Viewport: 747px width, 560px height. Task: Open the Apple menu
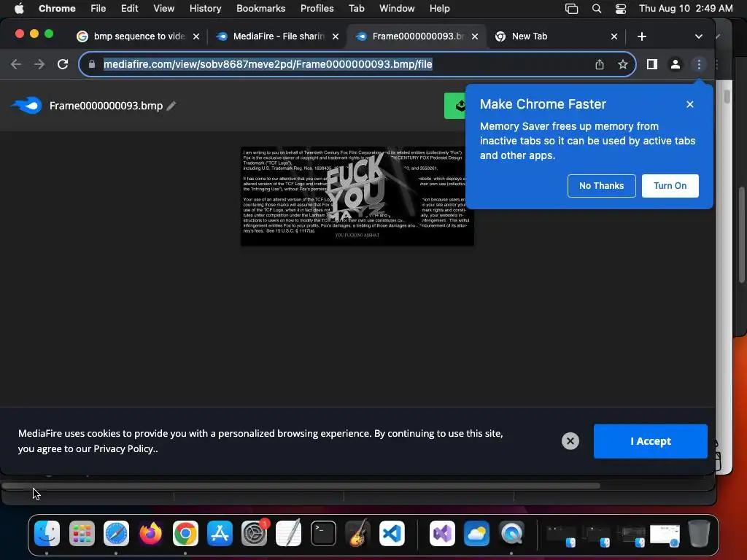click(19, 8)
